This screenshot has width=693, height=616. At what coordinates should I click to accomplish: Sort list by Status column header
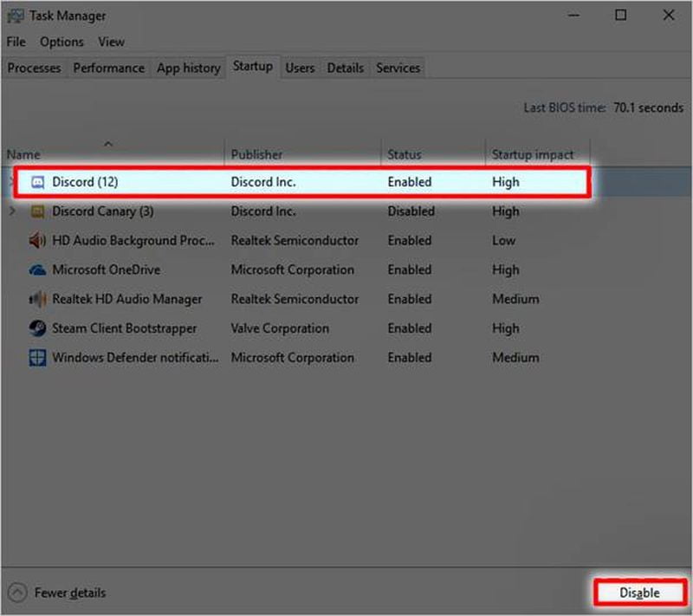click(x=405, y=154)
